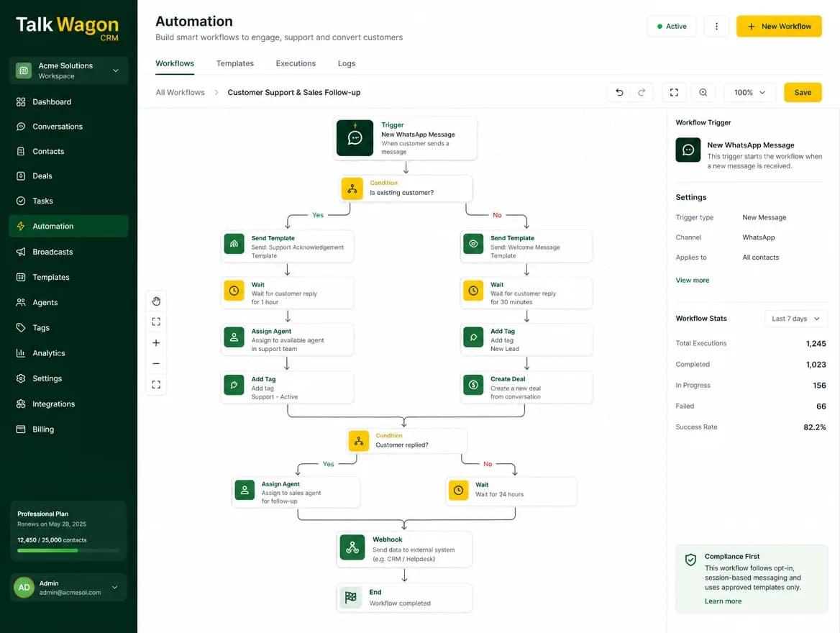This screenshot has width=840, height=633.
Task: Select the 'Is existing customer?' condition node
Action: [406, 188]
